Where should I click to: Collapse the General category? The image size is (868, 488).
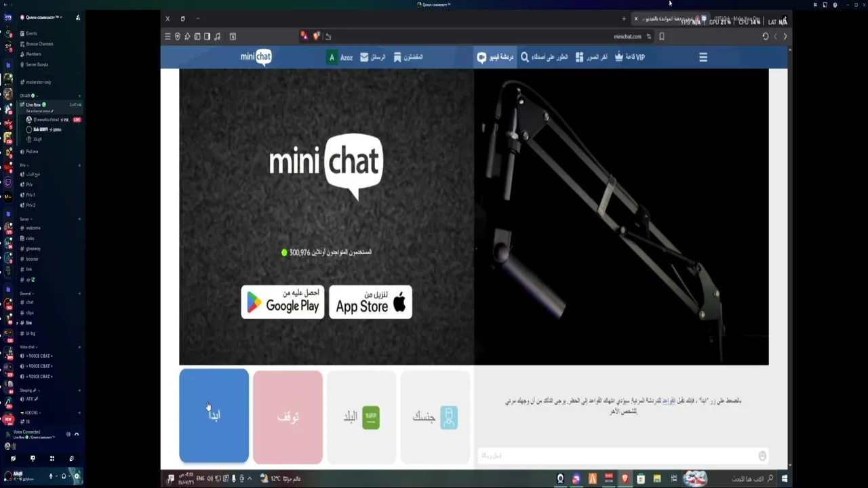[26, 293]
